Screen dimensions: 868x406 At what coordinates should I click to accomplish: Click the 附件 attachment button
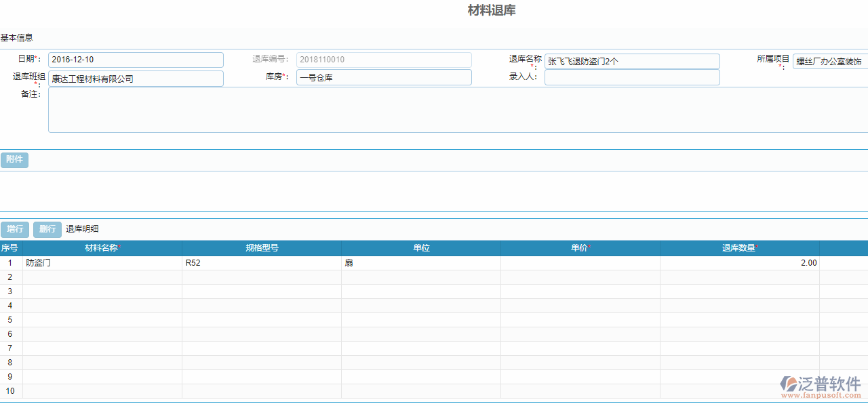(x=14, y=160)
